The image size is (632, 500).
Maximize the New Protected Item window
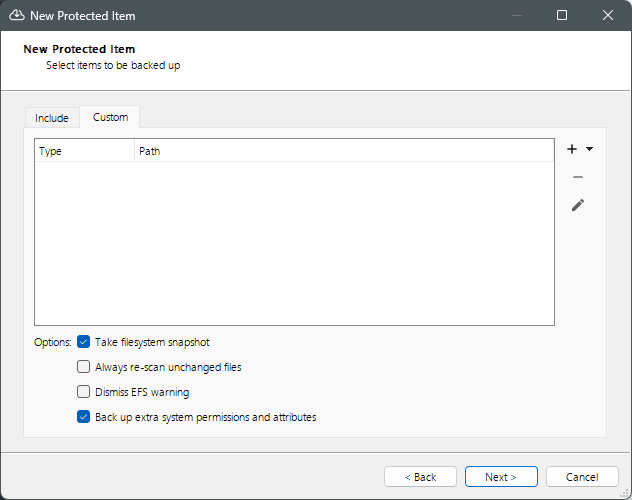(x=562, y=16)
